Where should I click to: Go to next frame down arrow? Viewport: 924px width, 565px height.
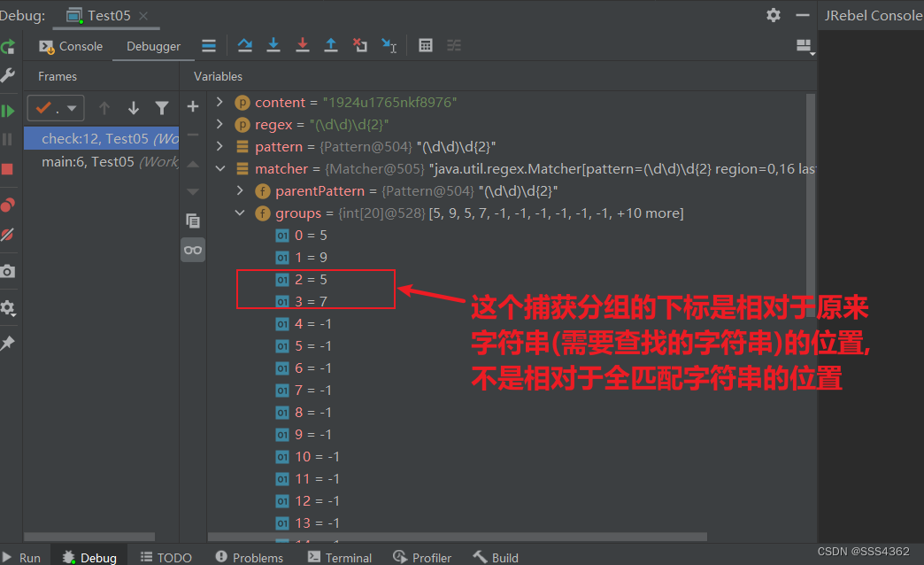(134, 108)
